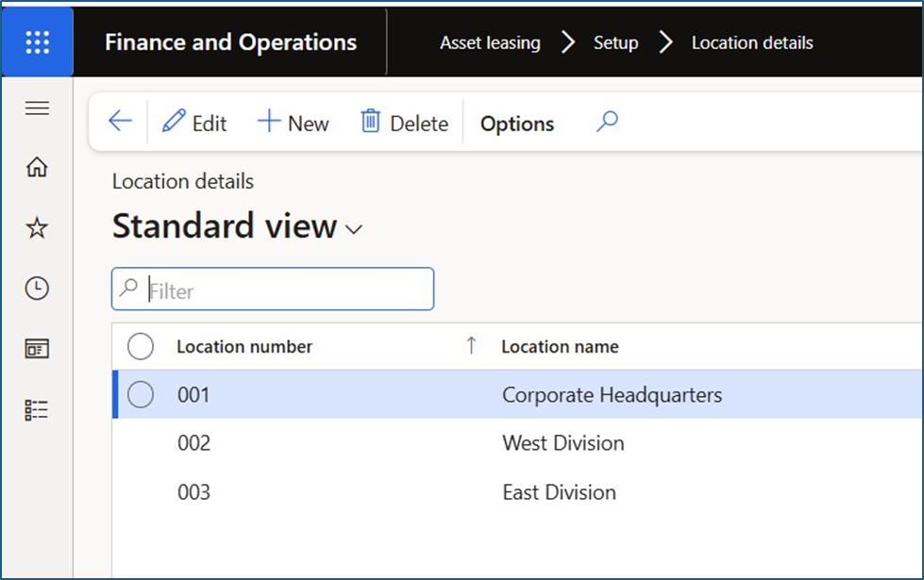Click the Delete button
Screen dimensions: 924x580
pyautogui.click(x=405, y=124)
